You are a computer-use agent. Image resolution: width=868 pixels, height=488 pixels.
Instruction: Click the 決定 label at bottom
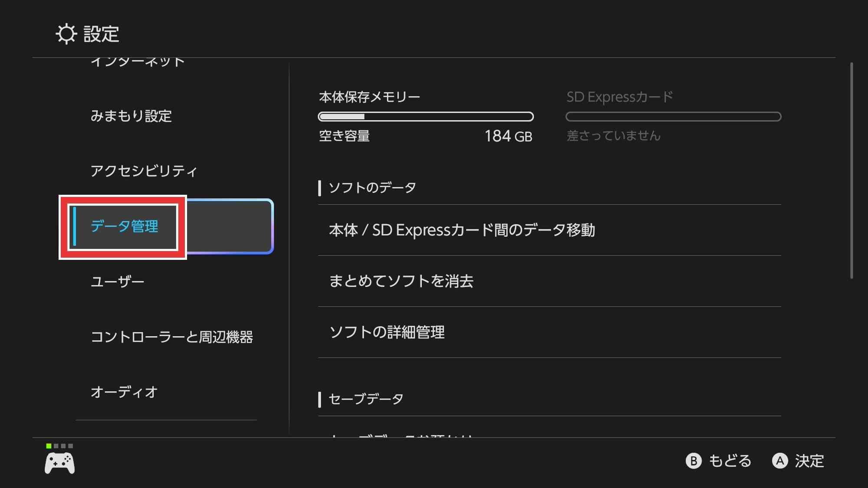809,461
